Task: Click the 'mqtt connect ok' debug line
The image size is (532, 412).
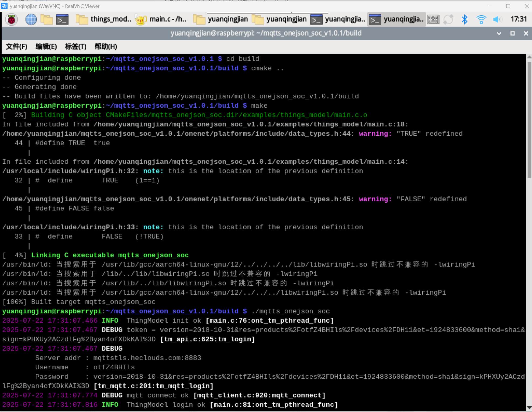Action: 164,395
